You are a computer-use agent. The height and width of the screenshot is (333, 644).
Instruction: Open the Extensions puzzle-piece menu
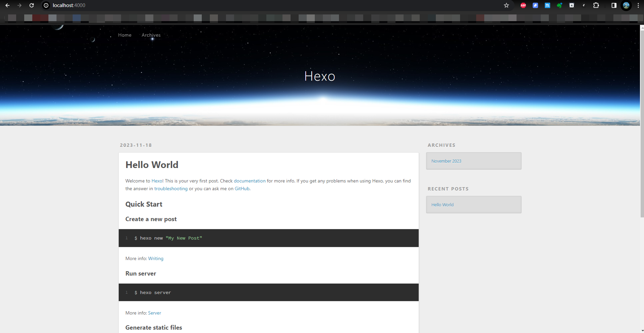[x=596, y=5]
